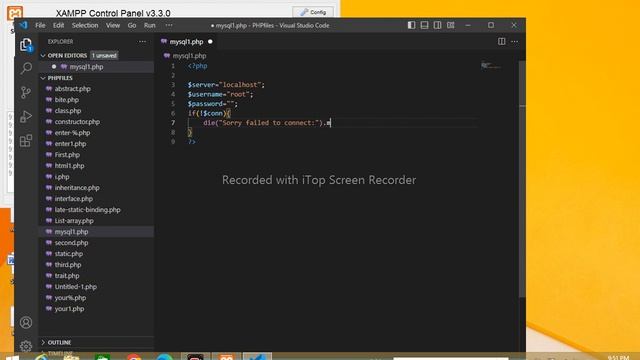Open Explorer's Views and More Actions ellipsis
The image size is (640, 360).
coord(142,42)
